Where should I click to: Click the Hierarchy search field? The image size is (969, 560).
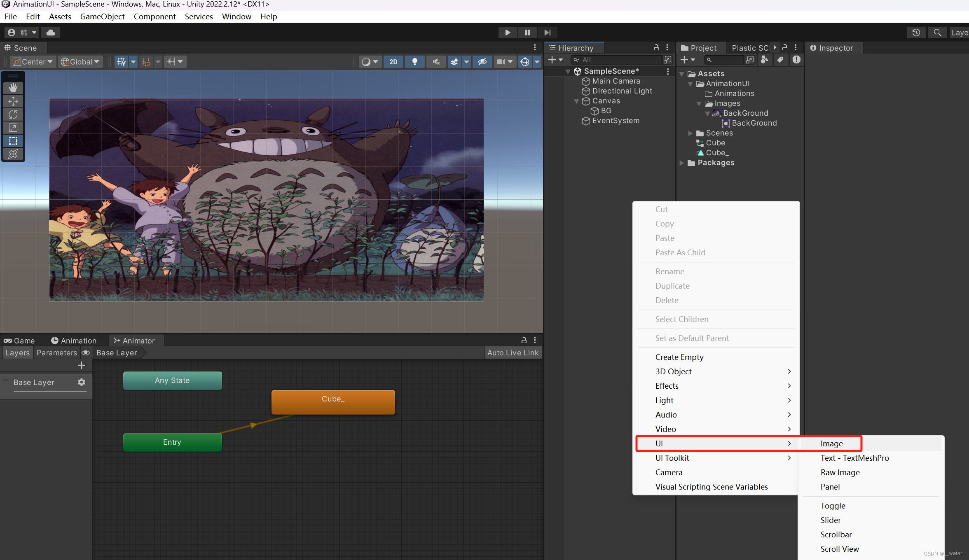pos(616,60)
